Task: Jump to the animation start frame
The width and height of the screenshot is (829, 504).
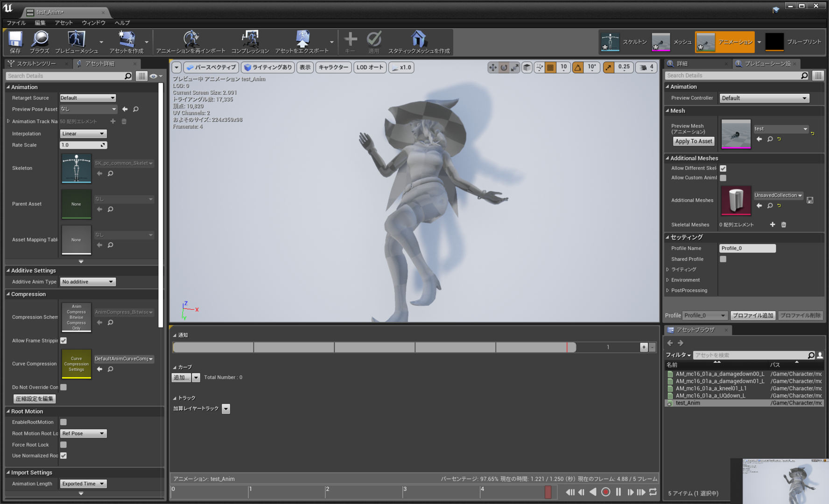Action: pyautogui.click(x=570, y=492)
